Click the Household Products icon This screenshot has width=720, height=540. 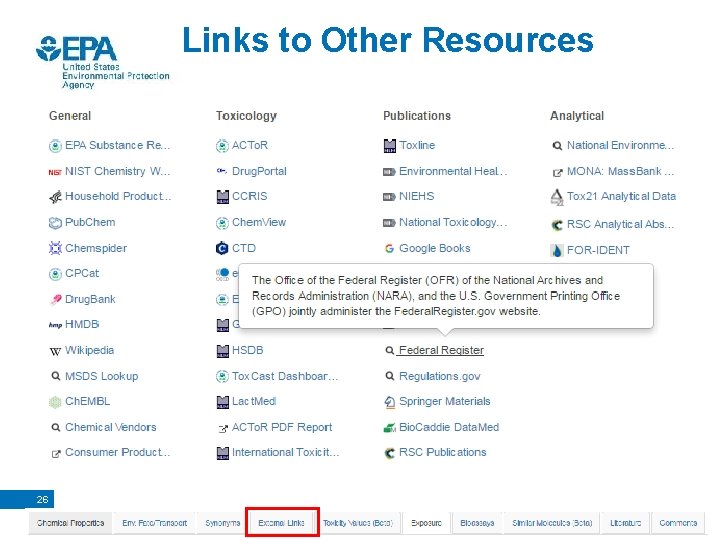55,197
